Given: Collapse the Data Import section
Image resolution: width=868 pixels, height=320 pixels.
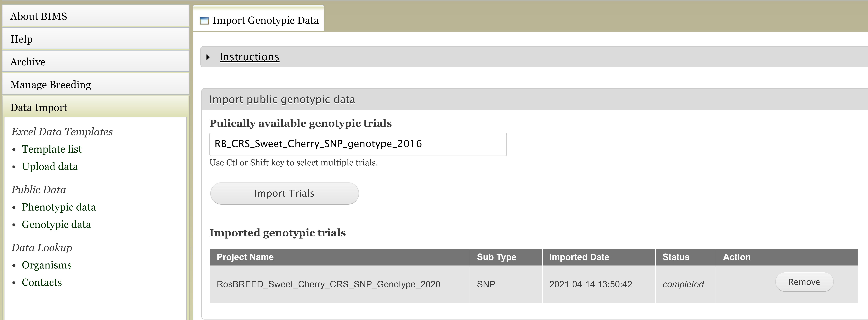Looking at the screenshot, I should [96, 107].
